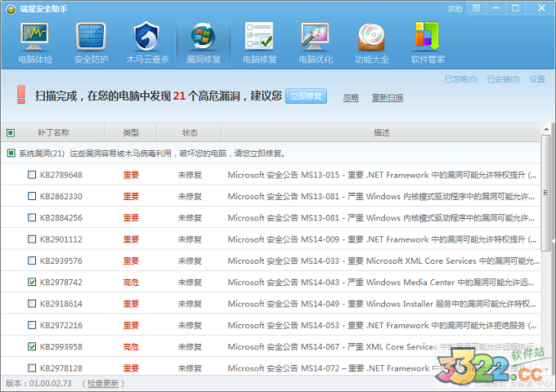The height and width of the screenshot is (392, 556).
Task: Select the 漏洞修复 Windows globe icon
Action: (x=203, y=37)
